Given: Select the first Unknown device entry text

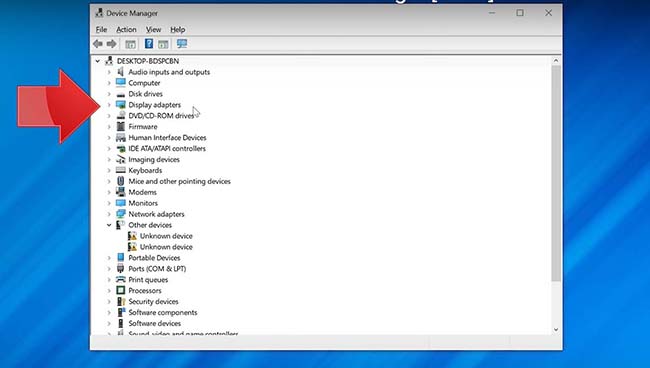Looking at the screenshot, I should click(166, 235).
